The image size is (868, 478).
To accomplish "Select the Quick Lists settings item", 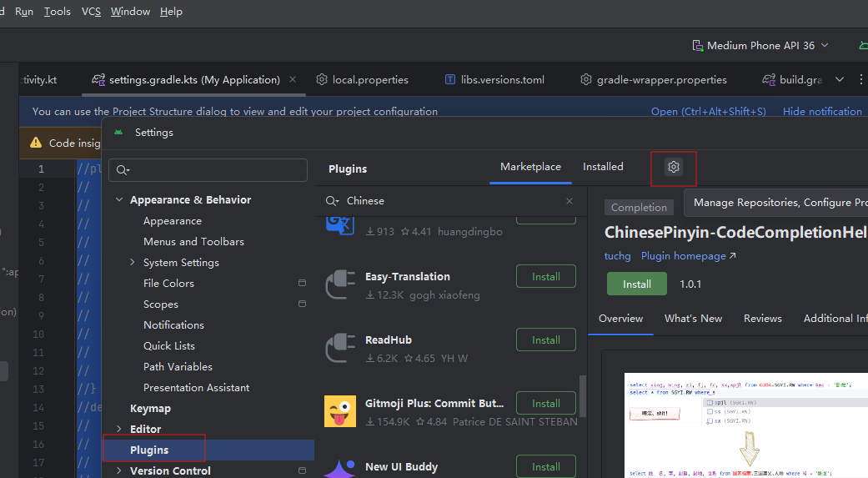I will click(x=168, y=345).
